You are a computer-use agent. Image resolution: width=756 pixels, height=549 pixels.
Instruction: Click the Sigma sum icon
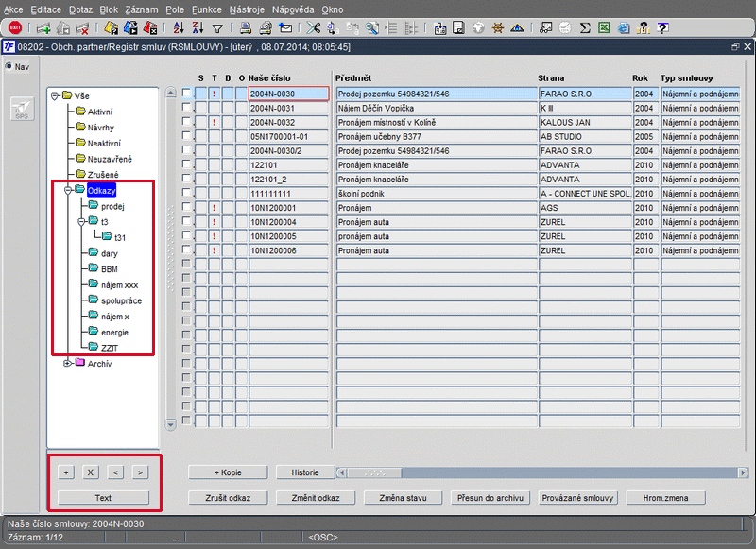coord(585,28)
